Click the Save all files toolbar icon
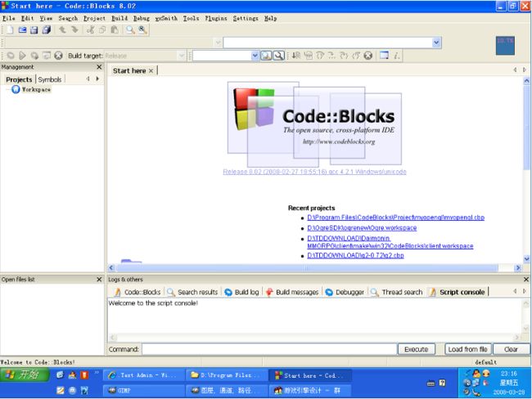 47,29
